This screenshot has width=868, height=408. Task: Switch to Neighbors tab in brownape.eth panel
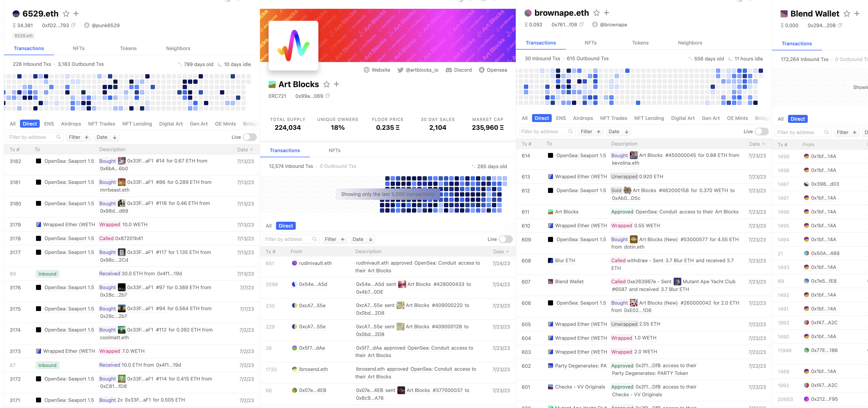coord(690,43)
